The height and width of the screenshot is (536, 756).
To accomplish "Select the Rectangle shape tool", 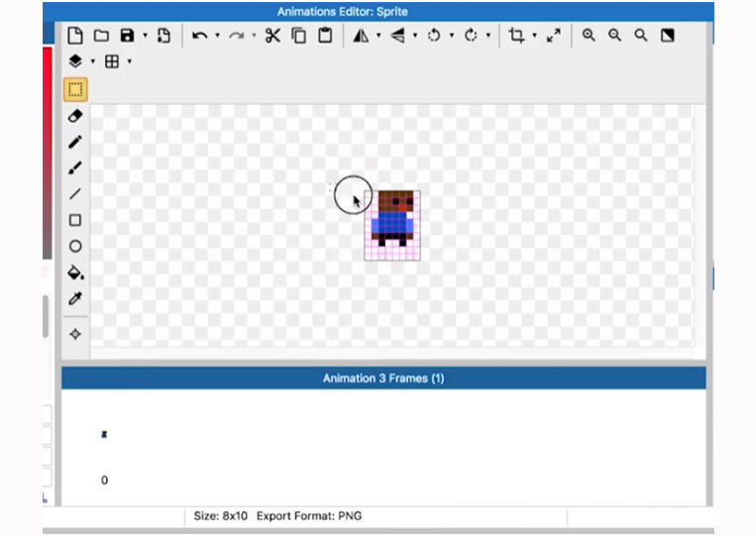I will [75, 220].
